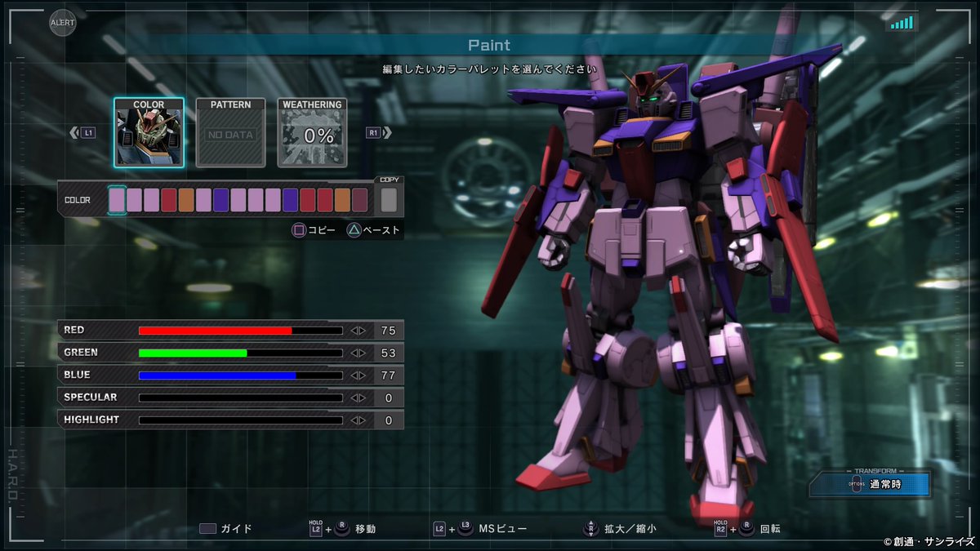Click the signal strength bars icon
This screenshot has height=551, width=980.
(902, 23)
